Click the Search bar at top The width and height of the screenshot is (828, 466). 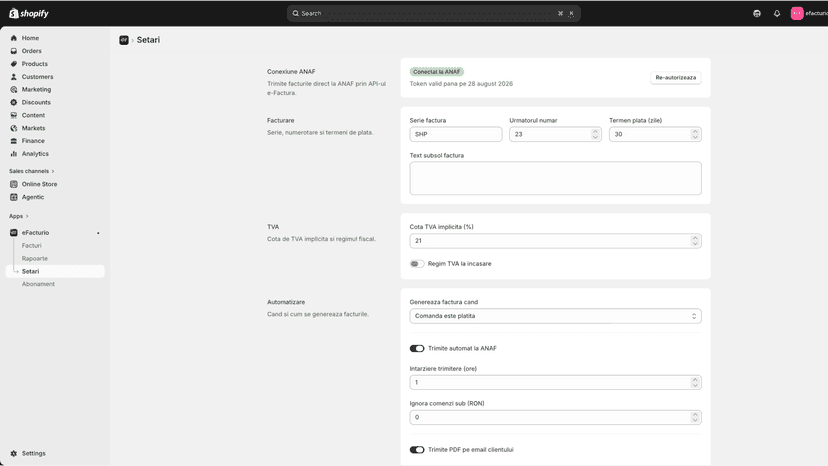coord(434,13)
